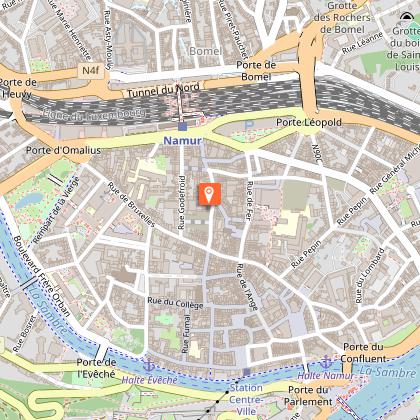Click the orange location pin marker
Screen dimensions: 420x420
[x=210, y=194]
